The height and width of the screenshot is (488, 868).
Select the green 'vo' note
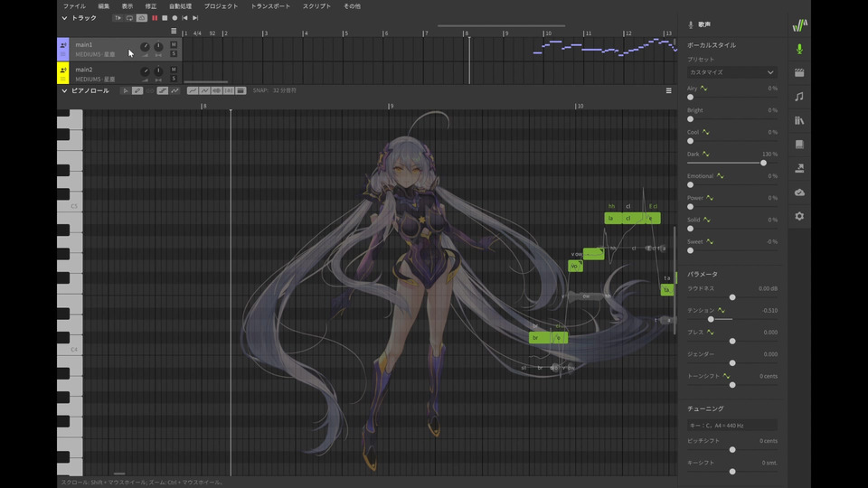coord(575,266)
